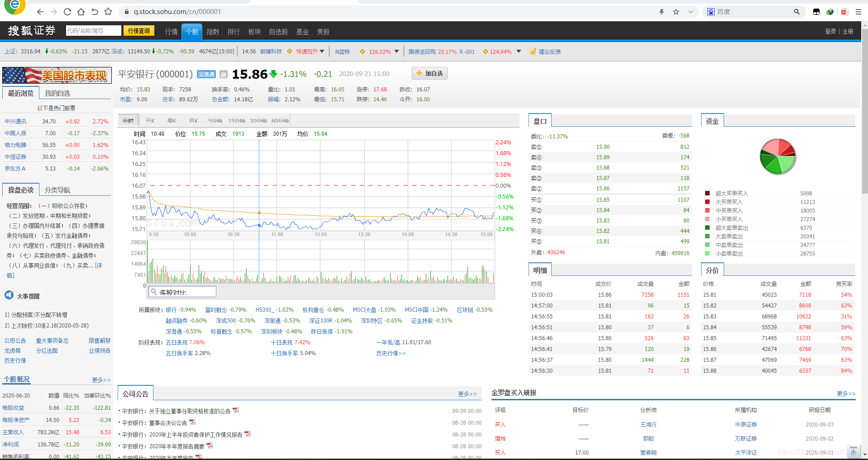Open the 美国股市表现 banner image
Viewport: 868px width, 460px height.
(57, 76)
